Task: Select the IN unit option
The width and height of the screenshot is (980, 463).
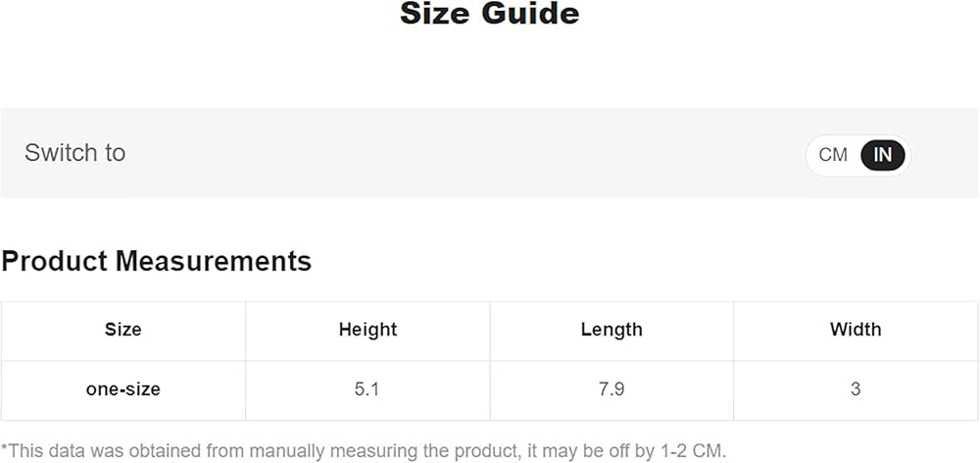Action: tap(883, 155)
